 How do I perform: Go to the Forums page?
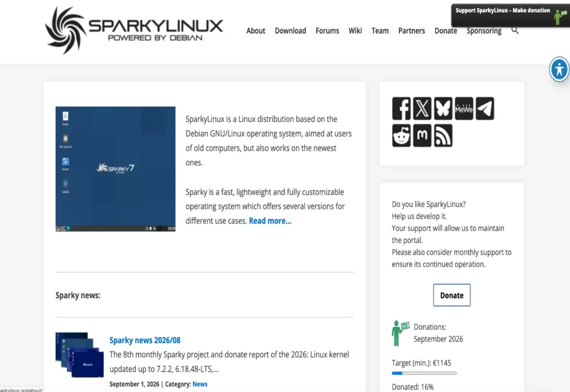pos(327,31)
